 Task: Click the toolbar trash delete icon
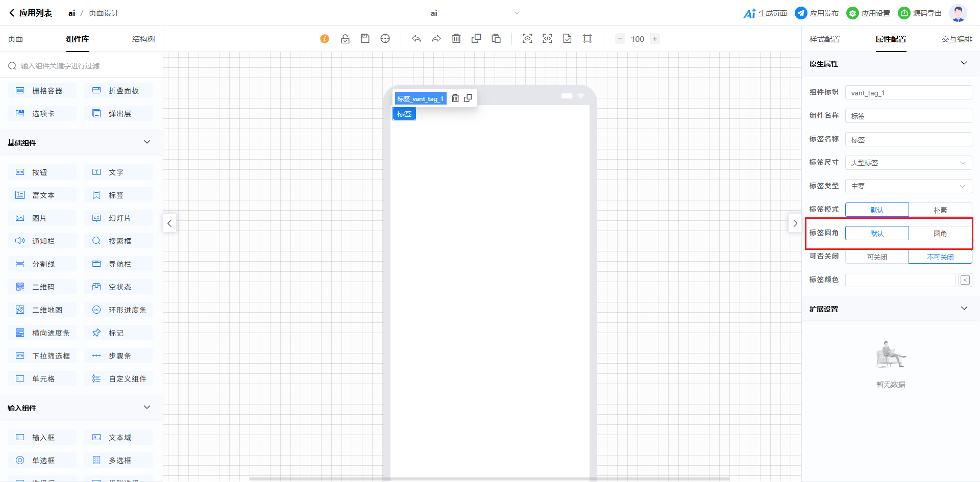[x=456, y=39]
